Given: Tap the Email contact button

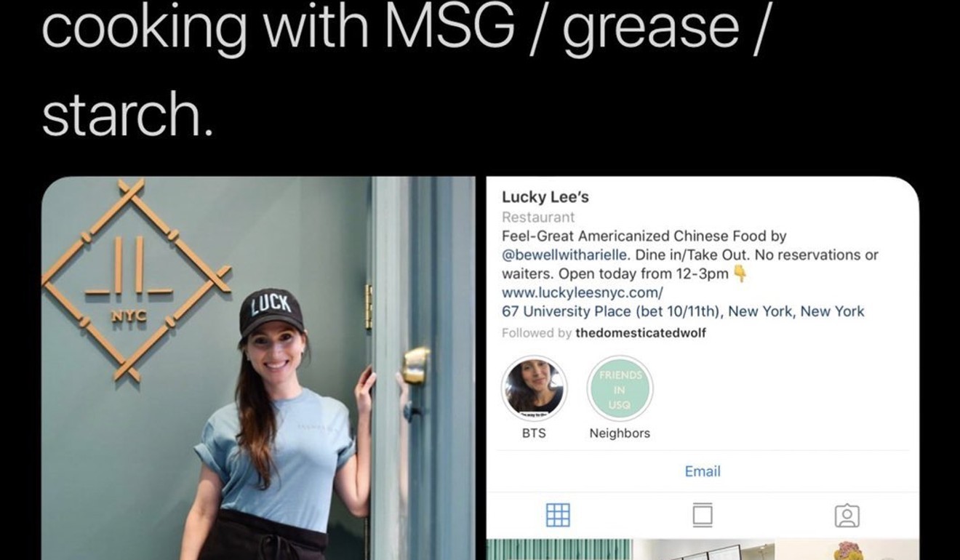Looking at the screenshot, I should point(703,471).
